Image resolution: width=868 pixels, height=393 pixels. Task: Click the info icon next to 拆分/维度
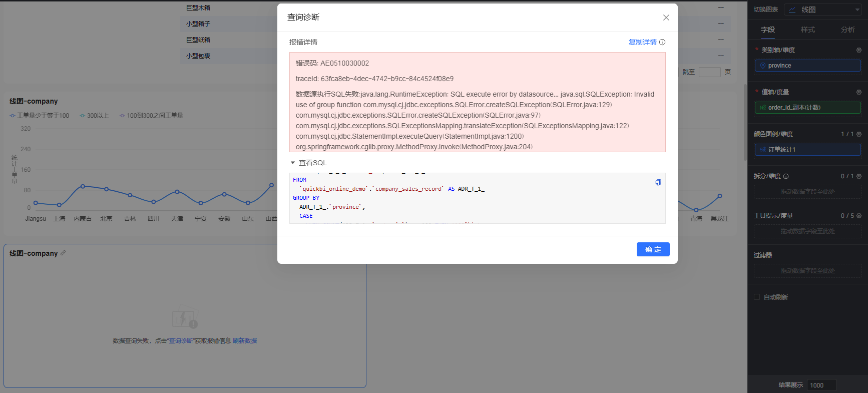coord(786,176)
